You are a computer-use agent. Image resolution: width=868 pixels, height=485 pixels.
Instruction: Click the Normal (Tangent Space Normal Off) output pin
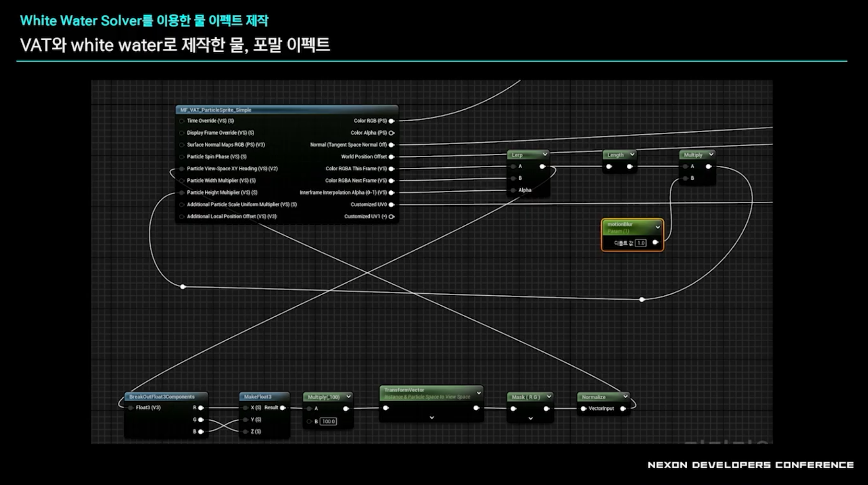point(391,145)
